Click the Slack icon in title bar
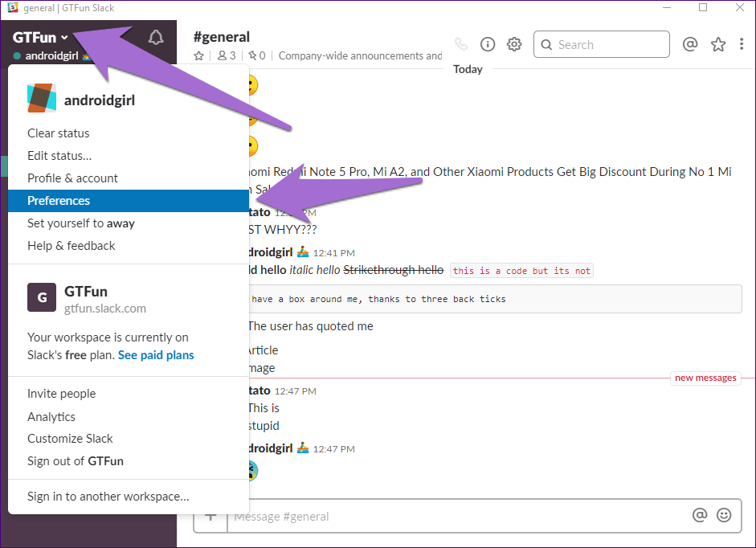Image resolution: width=756 pixels, height=548 pixels. [13, 8]
